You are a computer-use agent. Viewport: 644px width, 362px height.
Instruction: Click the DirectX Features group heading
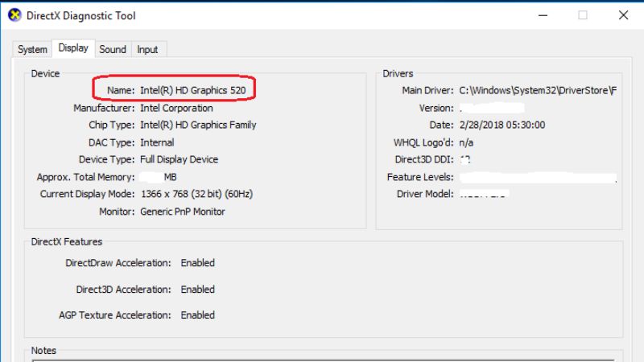coord(67,242)
